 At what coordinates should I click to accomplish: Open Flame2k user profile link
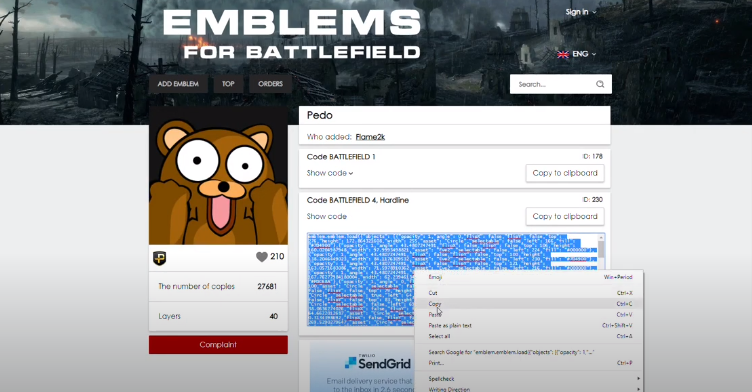370,137
